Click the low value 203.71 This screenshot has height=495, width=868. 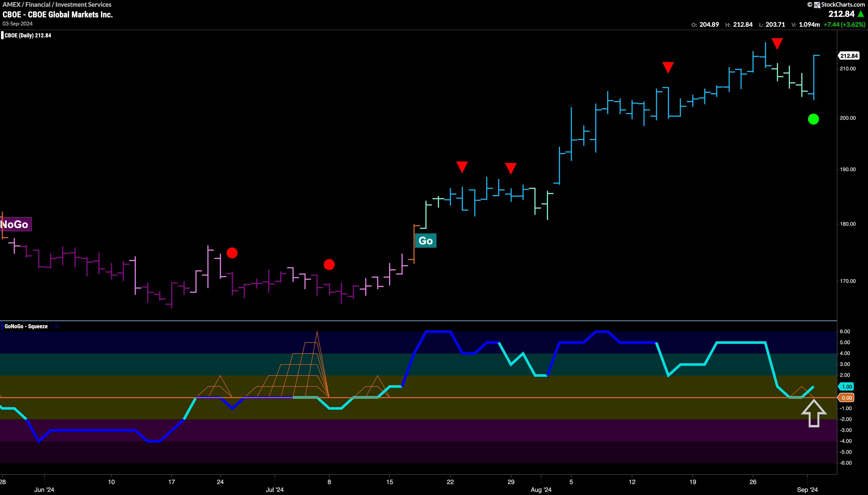pyautogui.click(x=775, y=24)
